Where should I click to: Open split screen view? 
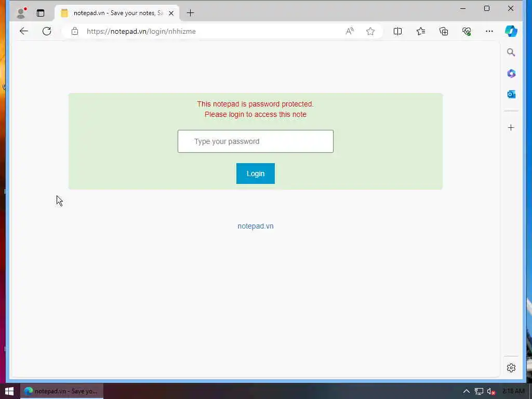pyautogui.click(x=397, y=31)
